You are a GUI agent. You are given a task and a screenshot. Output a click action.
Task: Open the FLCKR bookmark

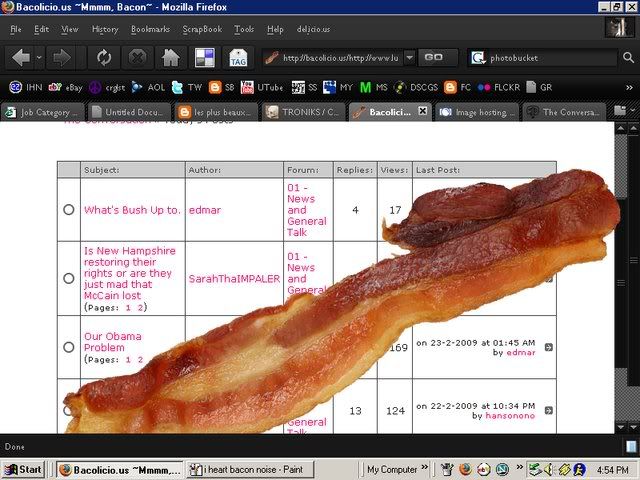point(499,87)
